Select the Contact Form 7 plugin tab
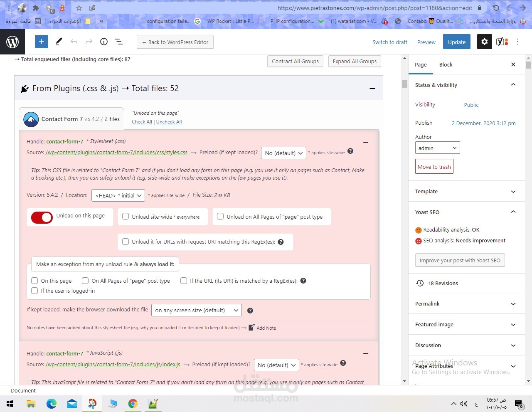Viewport: 532px width, 412px height. [71, 119]
